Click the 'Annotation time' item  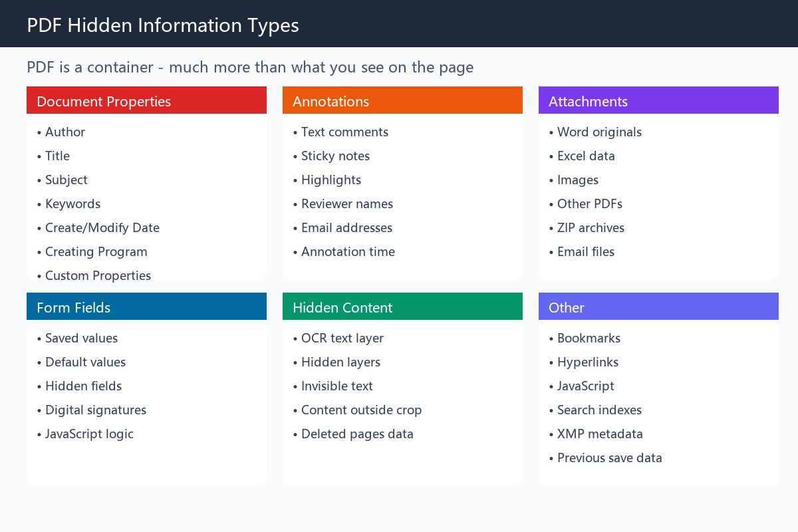pos(344,251)
